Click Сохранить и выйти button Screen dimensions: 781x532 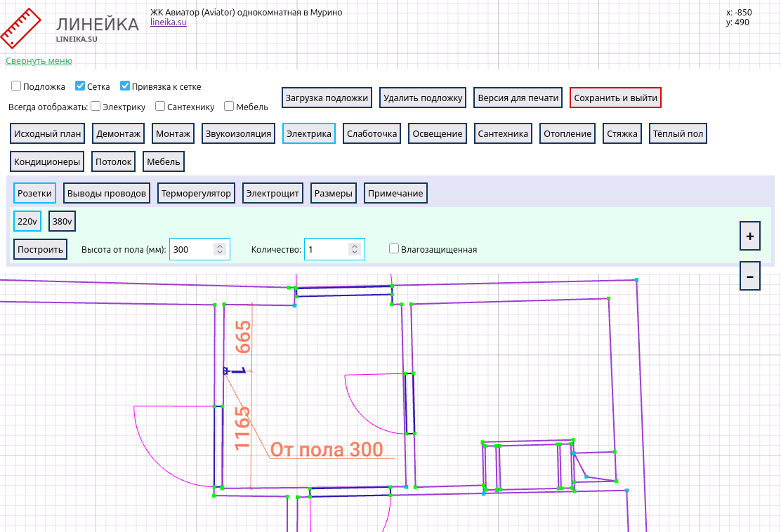pos(616,98)
